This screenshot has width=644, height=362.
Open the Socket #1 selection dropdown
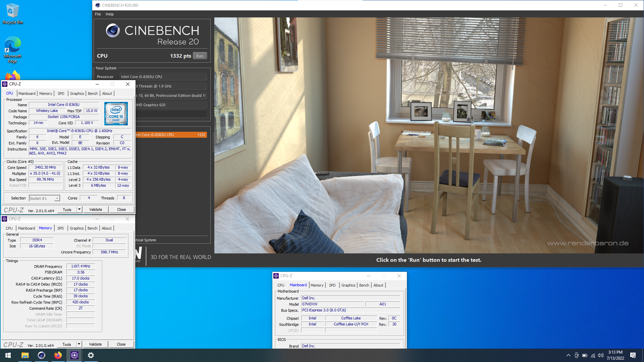coord(44,198)
